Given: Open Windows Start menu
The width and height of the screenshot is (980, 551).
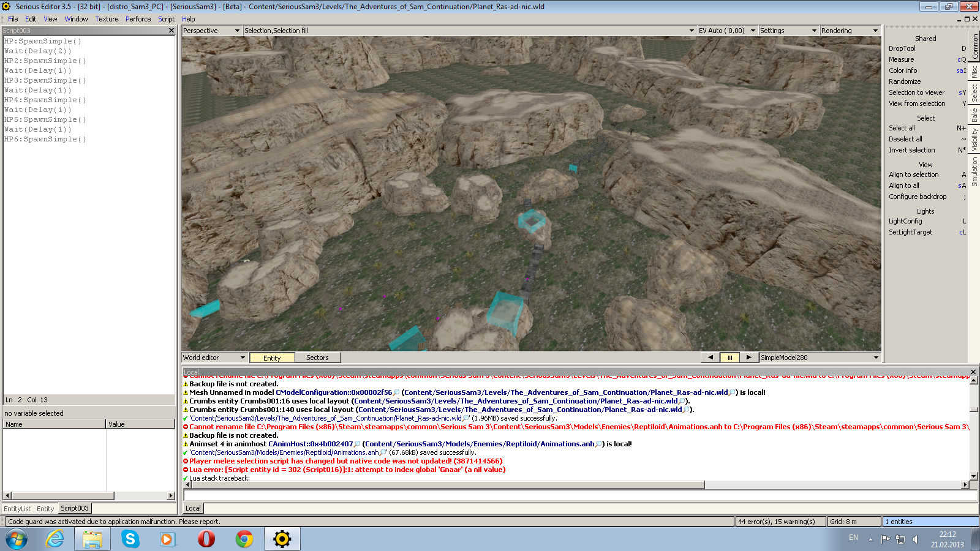Looking at the screenshot, I should pos(17,539).
